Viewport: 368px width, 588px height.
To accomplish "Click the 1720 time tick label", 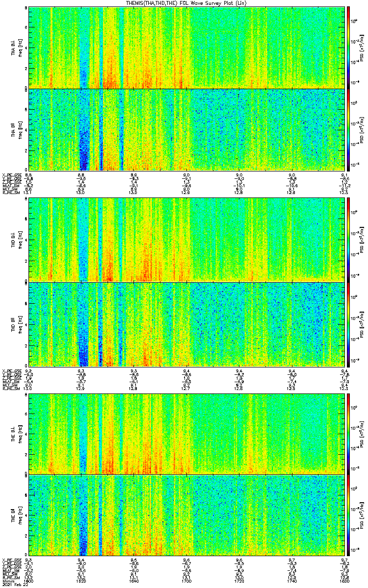I will [239, 581].
